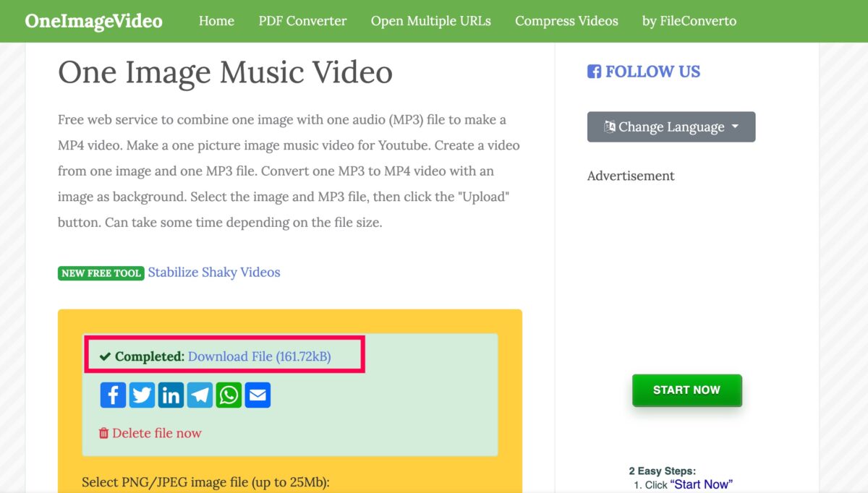Open the Change Language dropdown
The width and height of the screenshot is (868, 493).
(x=671, y=127)
